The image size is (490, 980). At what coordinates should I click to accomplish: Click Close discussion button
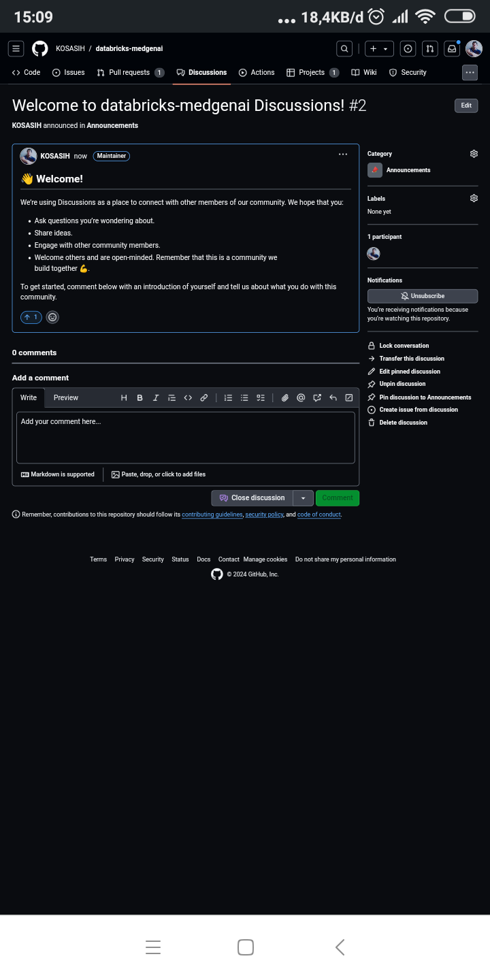252,498
